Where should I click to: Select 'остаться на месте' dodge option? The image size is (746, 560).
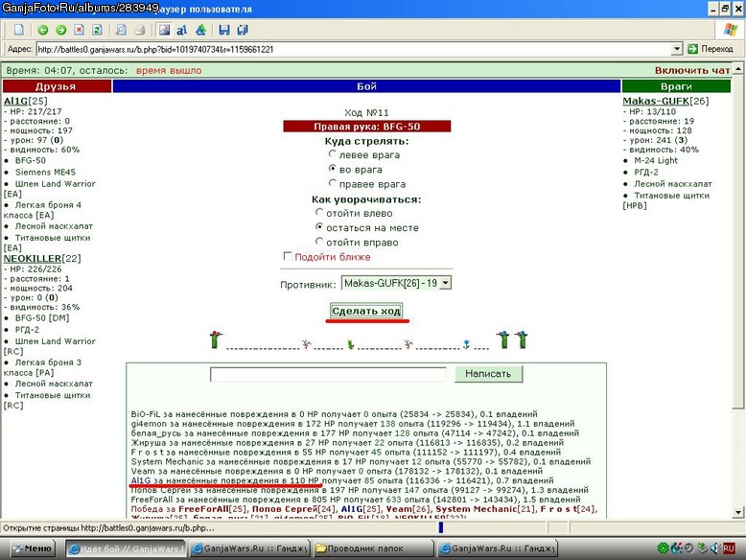[x=319, y=227]
